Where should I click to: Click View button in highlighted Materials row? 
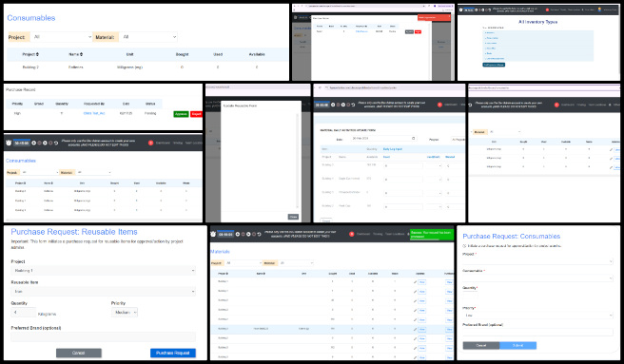pyautogui.click(x=421, y=330)
